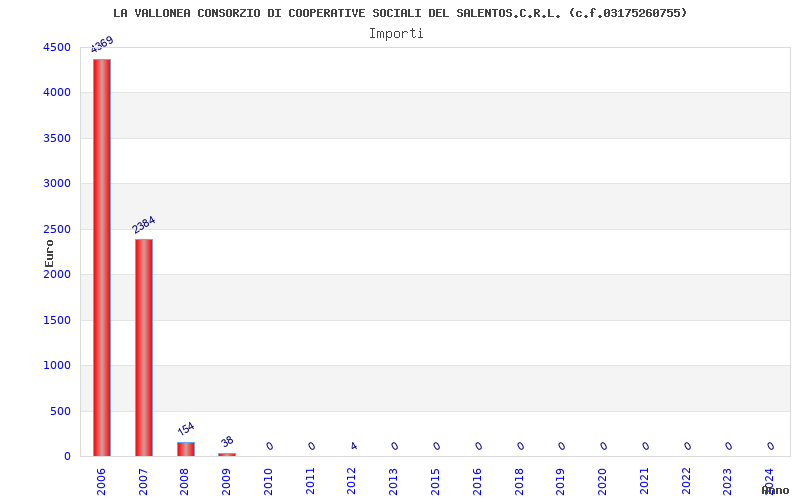The width and height of the screenshot is (800, 500).
Task: Select the value label 4369
Action: pyautogui.click(x=102, y=44)
